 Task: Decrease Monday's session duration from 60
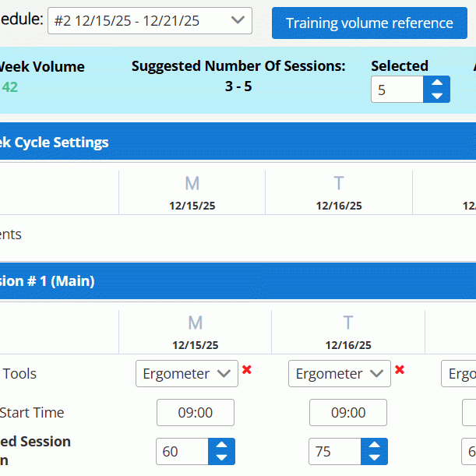221,458
